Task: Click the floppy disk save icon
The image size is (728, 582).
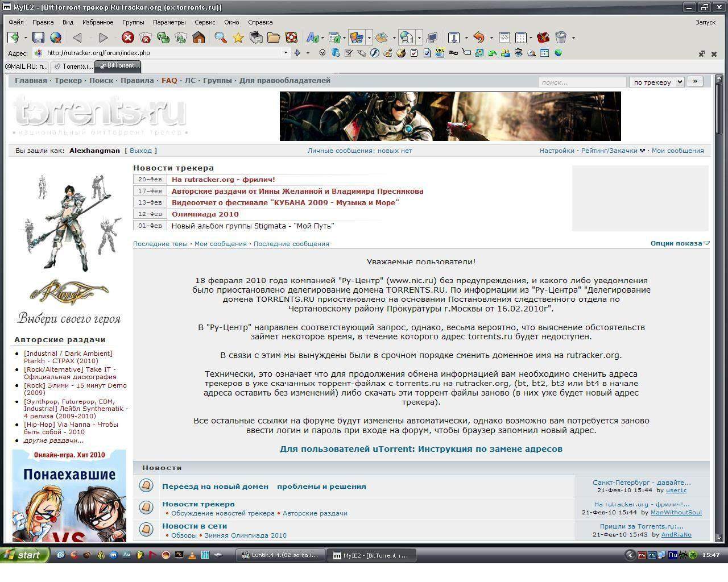Action: coord(38,38)
